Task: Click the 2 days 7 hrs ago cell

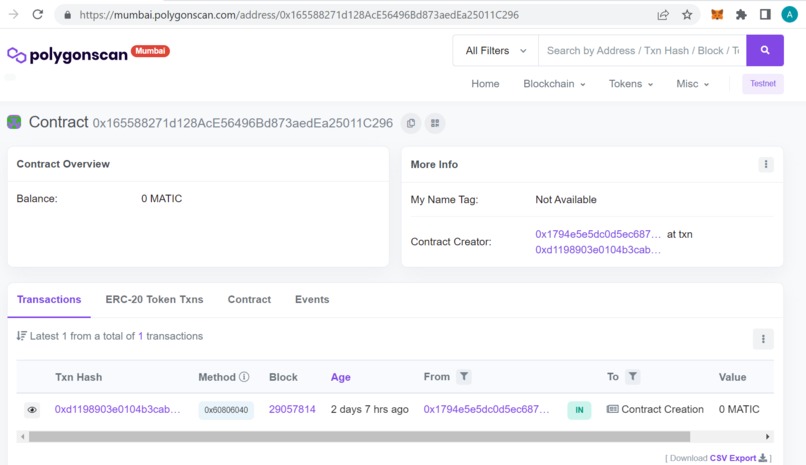Action: 370,410
